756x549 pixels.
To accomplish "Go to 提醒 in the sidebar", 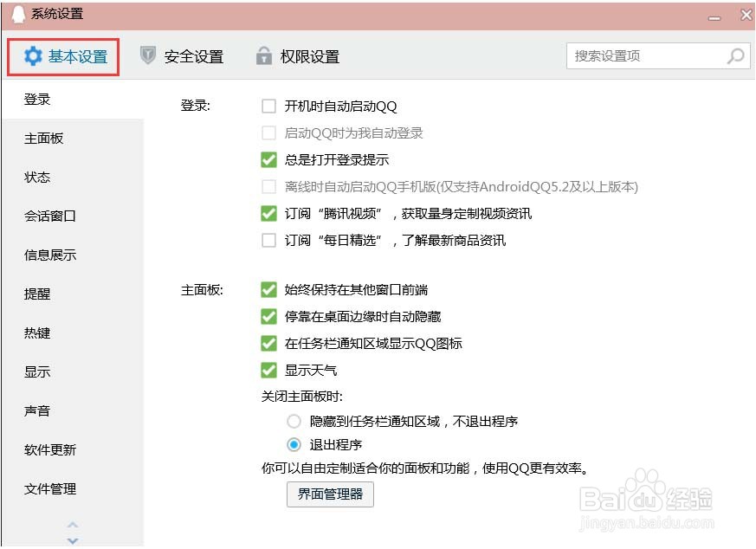I will click(73, 294).
